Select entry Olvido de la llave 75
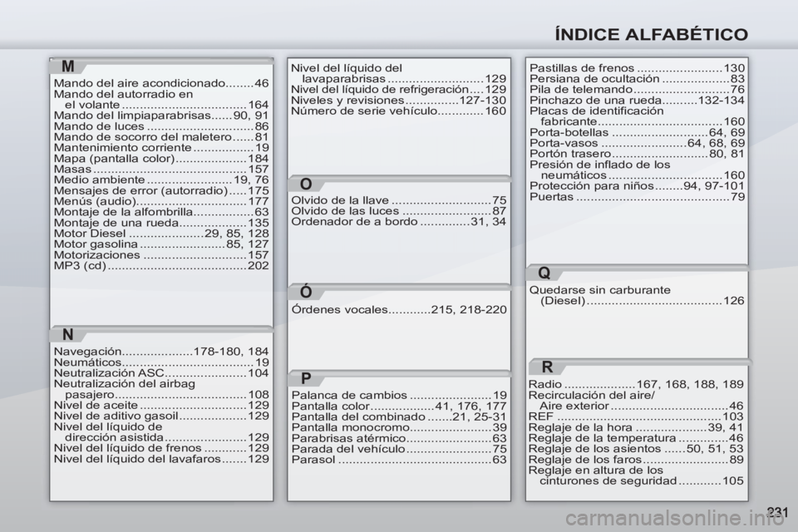 [398, 200]
